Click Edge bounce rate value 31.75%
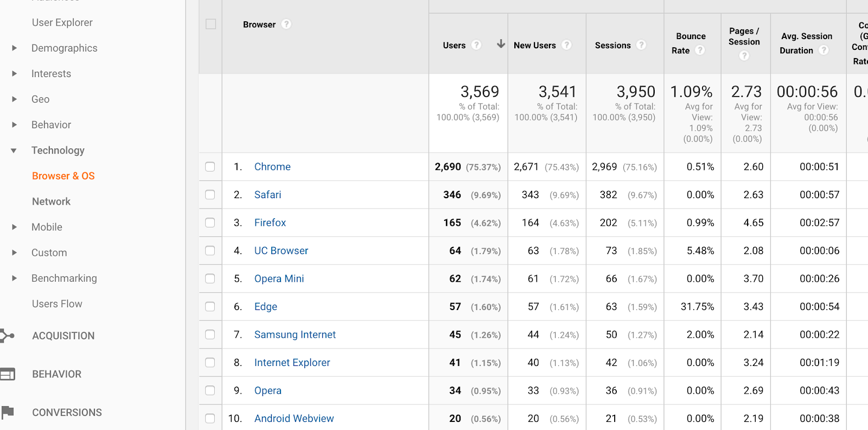The image size is (868, 430). pyautogui.click(x=697, y=307)
